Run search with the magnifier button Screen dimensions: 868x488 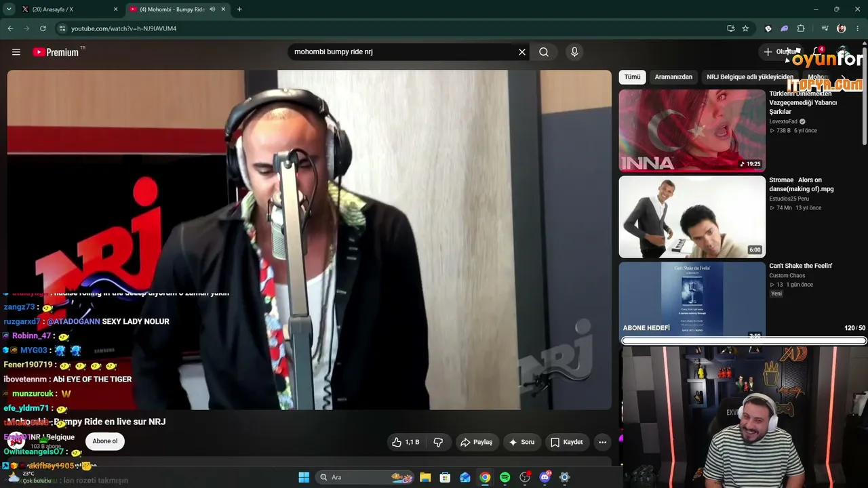544,52
